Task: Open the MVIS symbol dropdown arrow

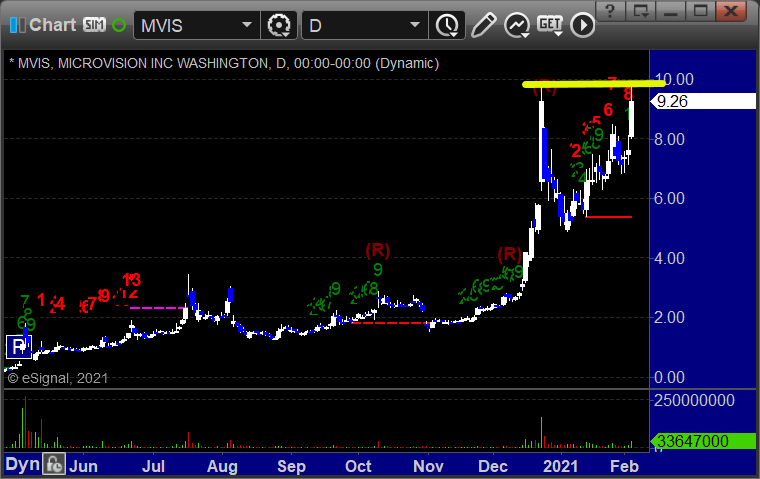Action: pyautogui.click(x=247, y=25)
